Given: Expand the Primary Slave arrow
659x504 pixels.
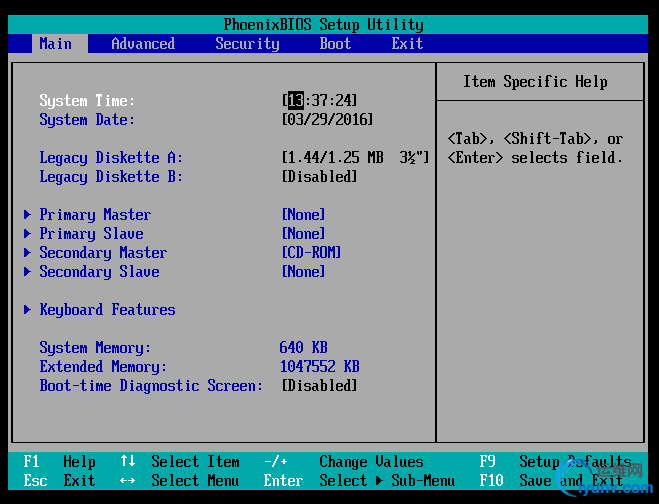Looking at the screenshot, I should (27, 234).
